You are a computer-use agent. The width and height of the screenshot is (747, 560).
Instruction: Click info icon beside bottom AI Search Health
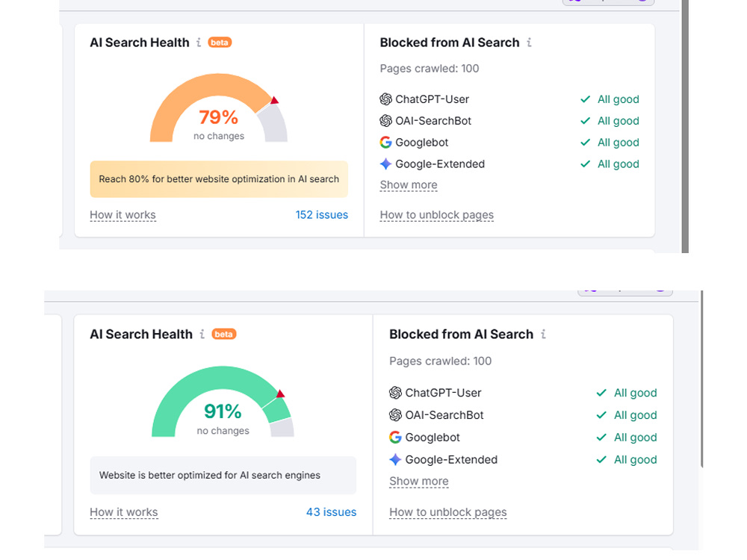(202, 335)
